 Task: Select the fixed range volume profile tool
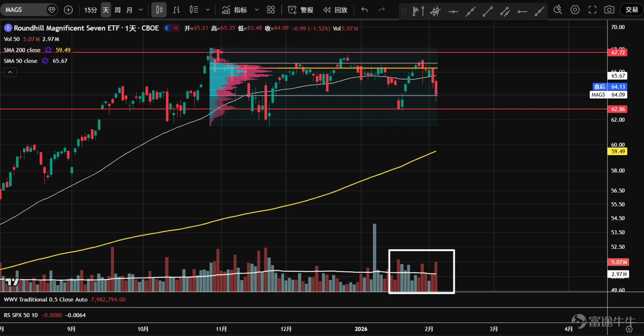point(418,11)
